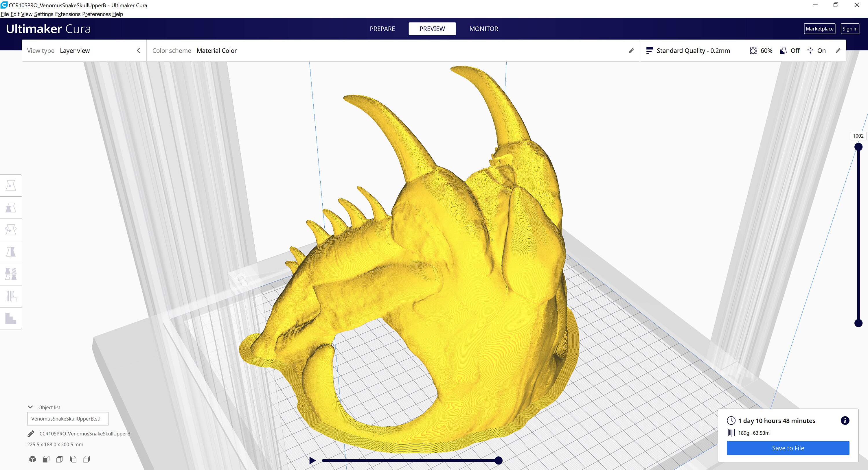This screenshot has height=470, width=868.
Task: Click the Save to File button
Action: pyautogui.click(x=788, y=448)
